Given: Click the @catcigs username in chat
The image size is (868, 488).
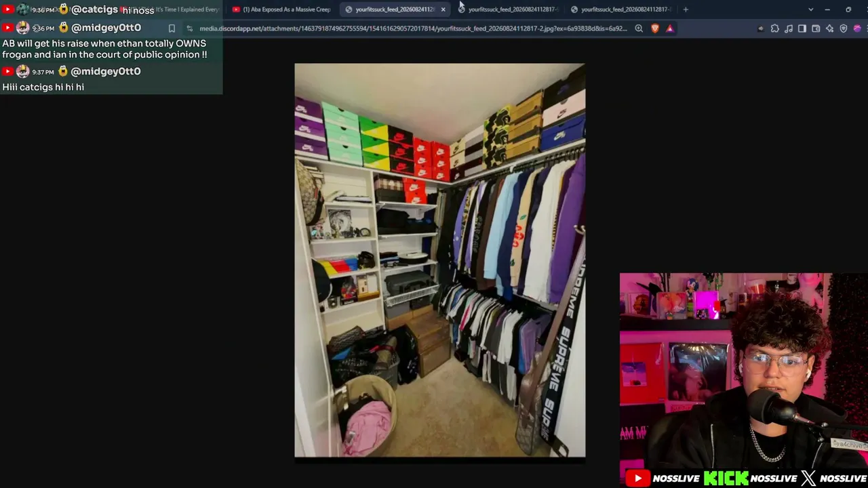Looking at the screenshot, I should point(94,9).
